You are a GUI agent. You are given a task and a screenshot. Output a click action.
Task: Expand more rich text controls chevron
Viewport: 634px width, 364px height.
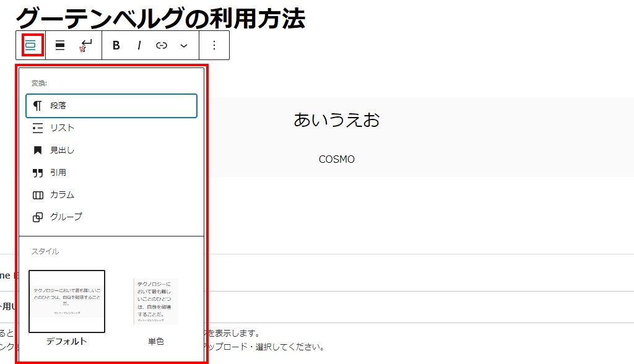(184, 45)
